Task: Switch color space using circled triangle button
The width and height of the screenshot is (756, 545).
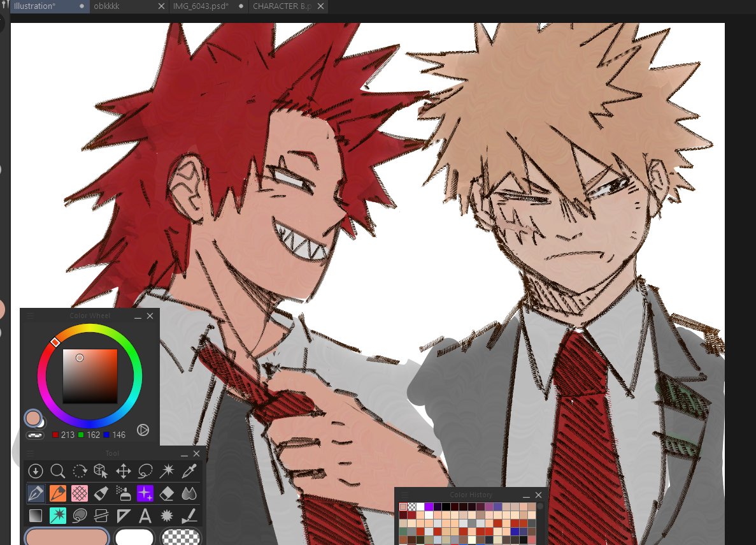Action: coord(143,430)
